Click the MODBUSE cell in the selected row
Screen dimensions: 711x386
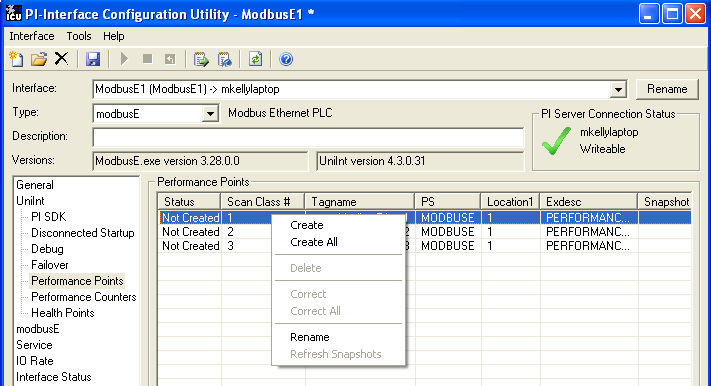click(448, 218)
